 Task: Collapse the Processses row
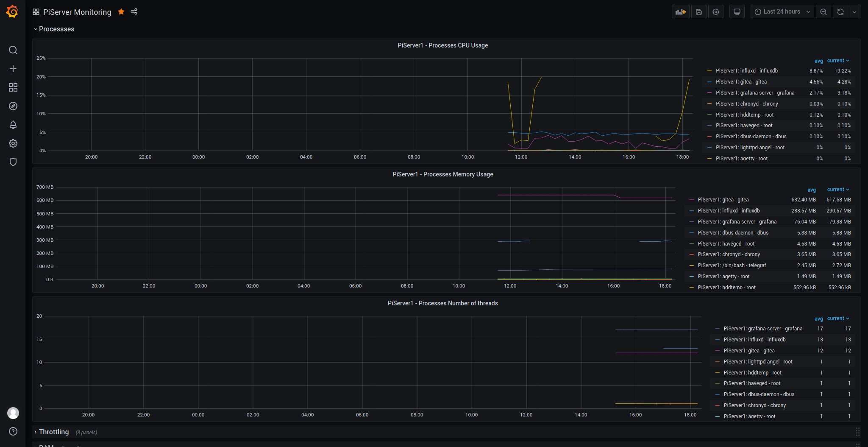click(x=36, y=29)
